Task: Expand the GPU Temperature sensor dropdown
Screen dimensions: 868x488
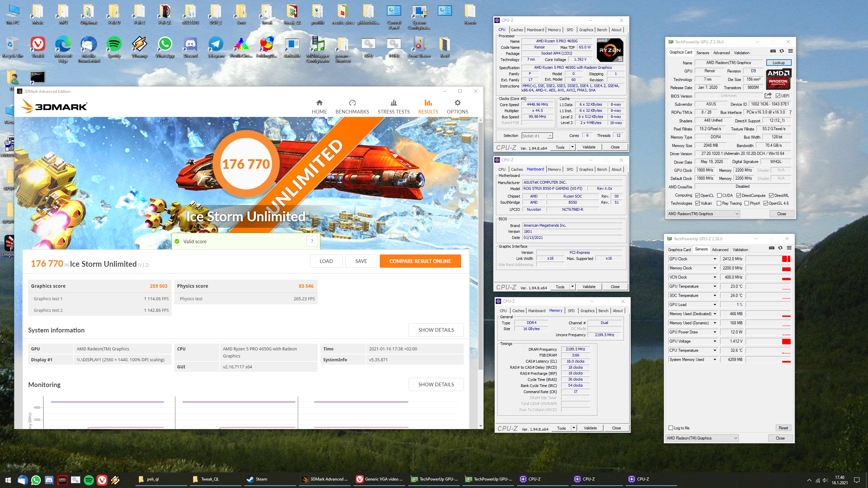Action: click(x=715, y=286)
